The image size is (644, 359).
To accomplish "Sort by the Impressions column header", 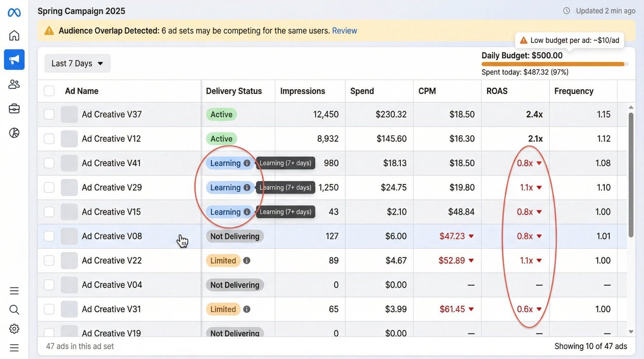I will 303,91.
